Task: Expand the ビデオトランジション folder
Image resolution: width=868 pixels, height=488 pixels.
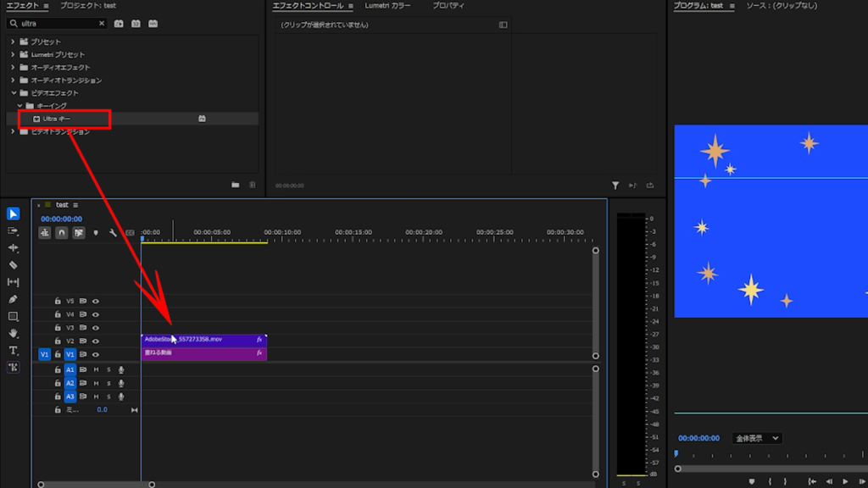Action: [x=13, y=131]
